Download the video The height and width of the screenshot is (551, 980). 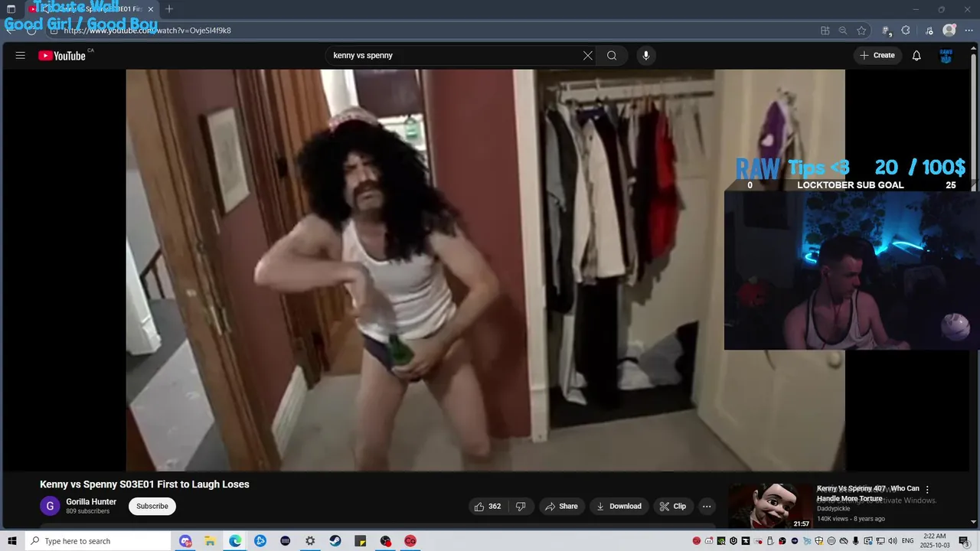point(619,506)
